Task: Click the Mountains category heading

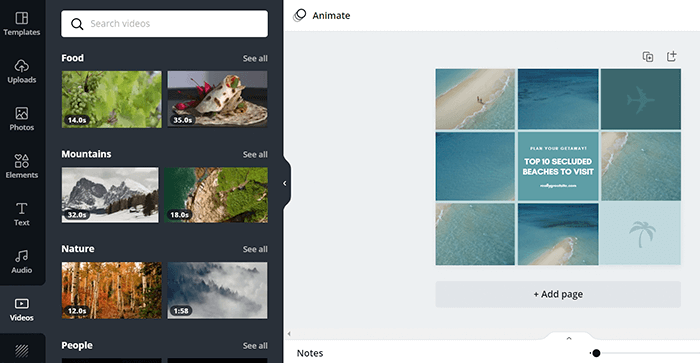Action: click(x=86, y=154)
